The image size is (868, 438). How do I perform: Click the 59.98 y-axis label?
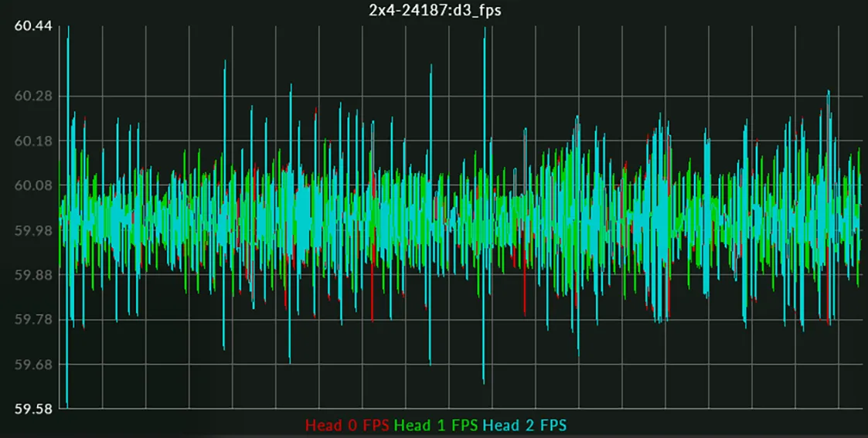coord(33,230)
